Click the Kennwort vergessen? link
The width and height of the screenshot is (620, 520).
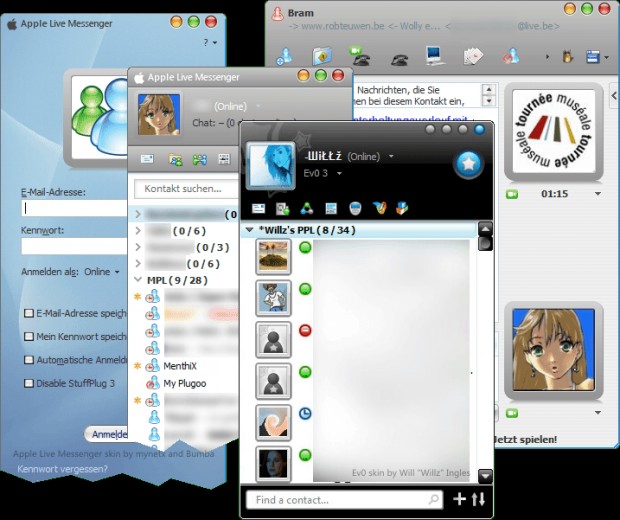pyautogui.click(x=62, y=469)
